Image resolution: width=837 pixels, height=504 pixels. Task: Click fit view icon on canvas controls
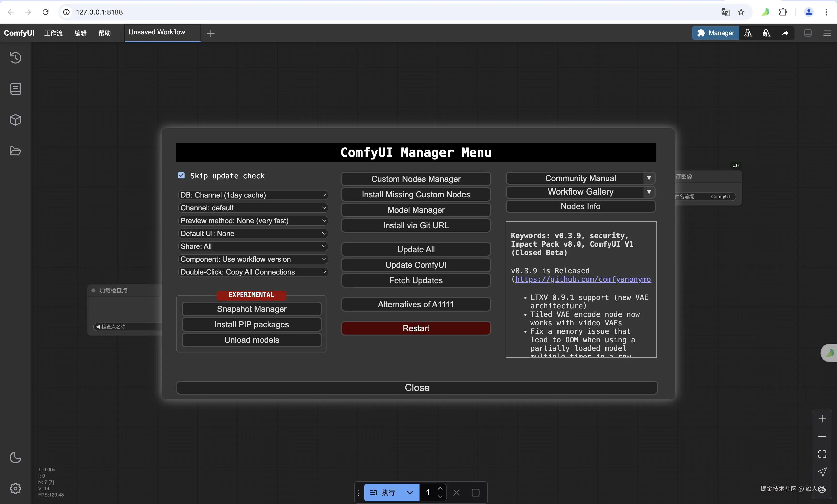pyautogui.click(x=822, y=454)
